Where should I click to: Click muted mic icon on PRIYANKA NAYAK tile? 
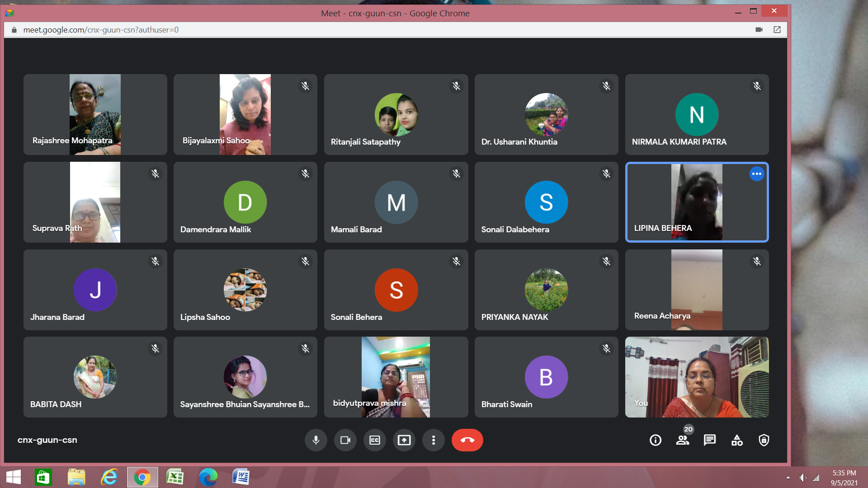(x=607, y=261)
